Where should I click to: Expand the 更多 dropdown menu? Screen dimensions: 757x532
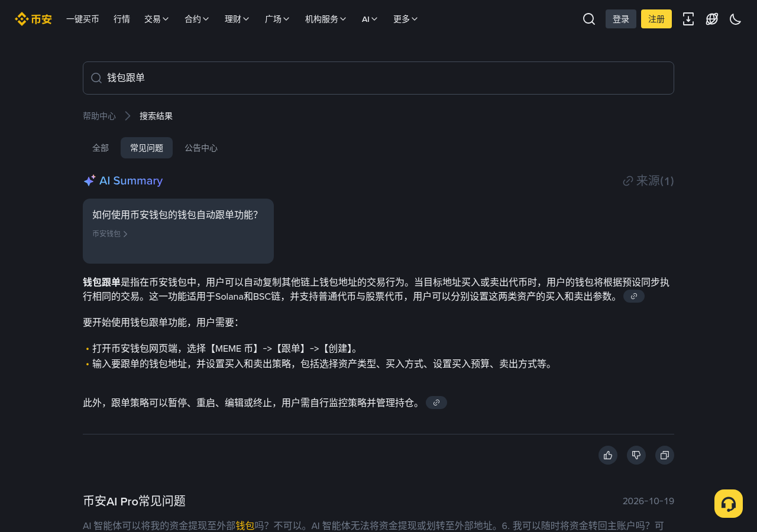pyautogui.click(x=406, y=19)
